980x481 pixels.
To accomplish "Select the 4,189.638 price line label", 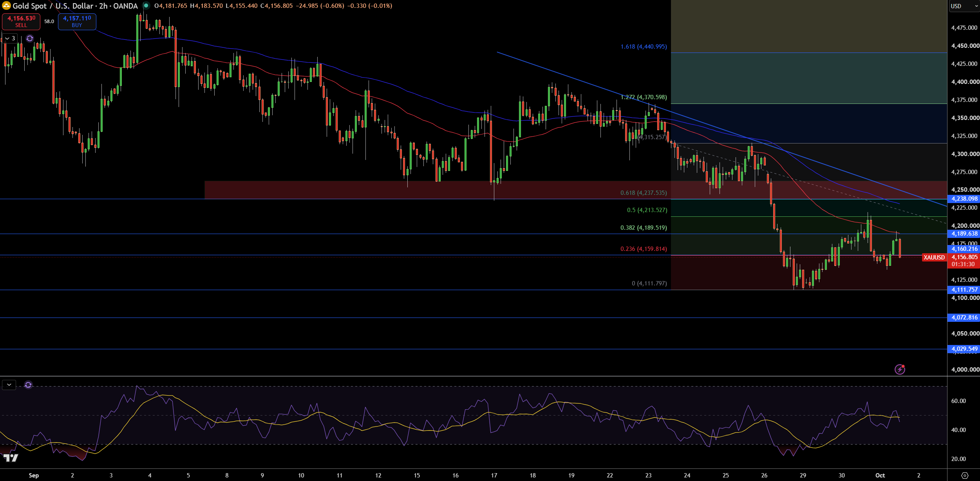I will 964,234.
